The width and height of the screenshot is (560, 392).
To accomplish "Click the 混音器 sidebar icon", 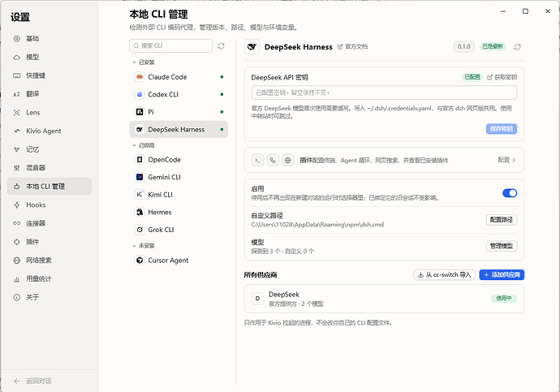I will [x=17, y=168].
